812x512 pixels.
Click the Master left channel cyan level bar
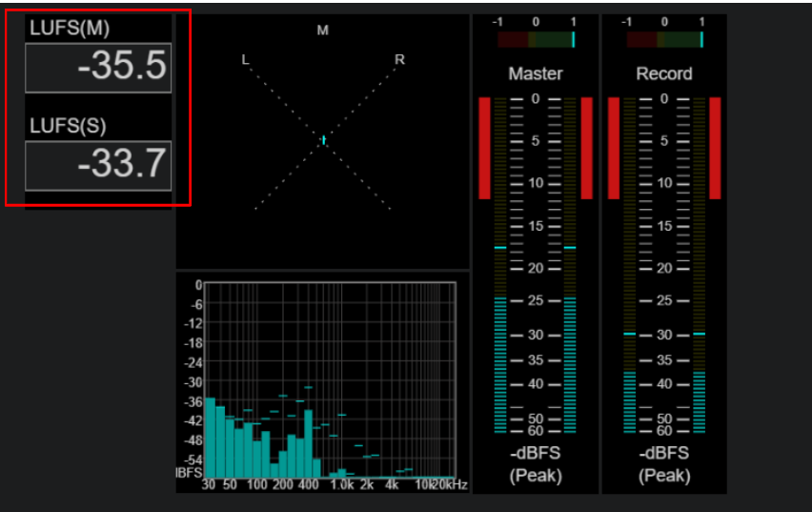click(x=500, y=365)
